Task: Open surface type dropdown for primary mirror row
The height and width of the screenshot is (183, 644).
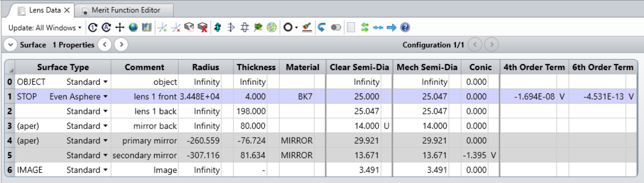Action: pos(105,141)
